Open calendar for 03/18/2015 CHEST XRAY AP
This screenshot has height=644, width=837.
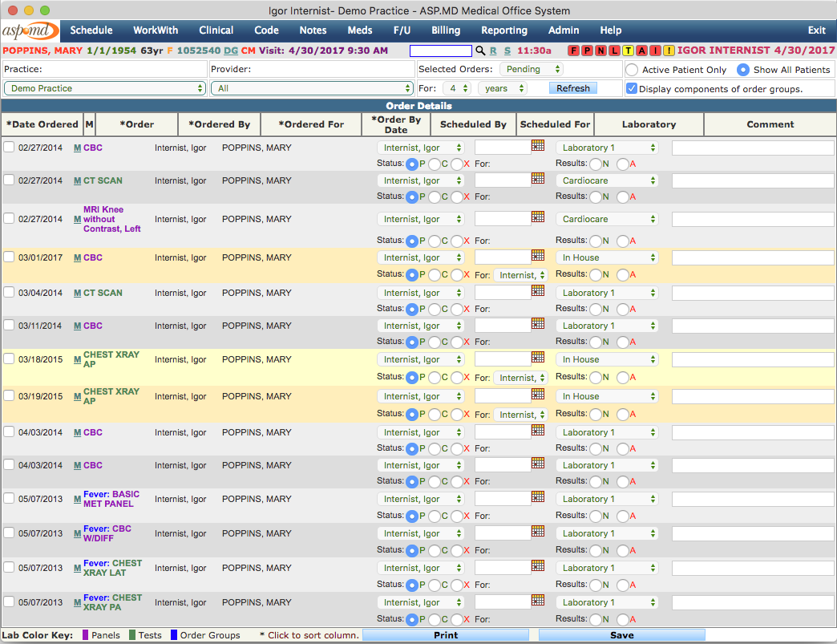pos(538,357)
